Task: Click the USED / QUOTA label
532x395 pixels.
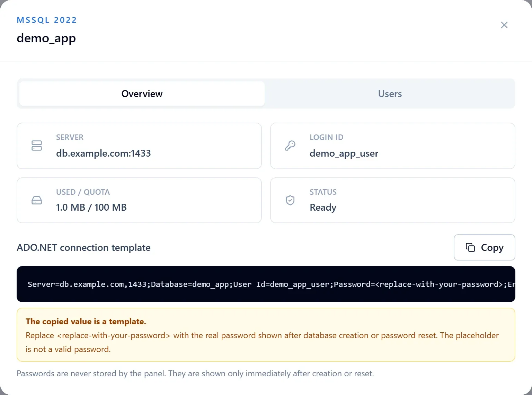Action: click(83, 192)
